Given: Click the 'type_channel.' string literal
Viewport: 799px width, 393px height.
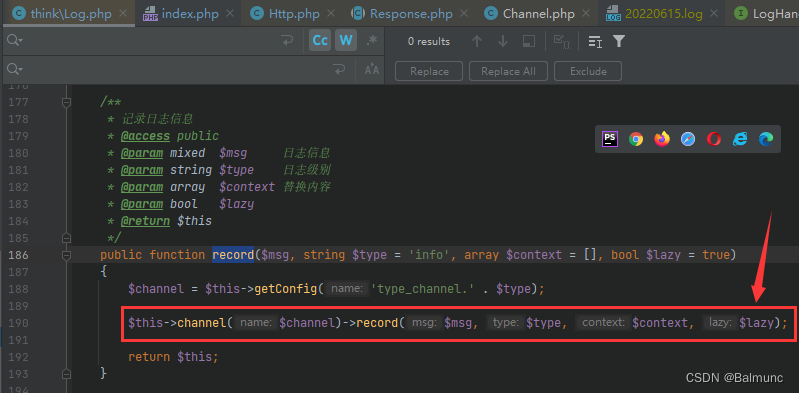Looking at the screenshot, I should tap(422, 289).
